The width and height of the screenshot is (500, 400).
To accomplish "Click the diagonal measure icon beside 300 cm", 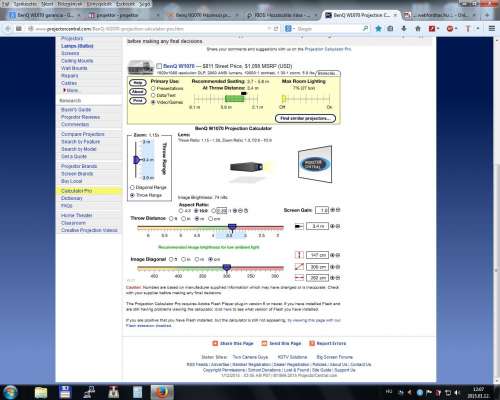I will [x=299, y=267].
